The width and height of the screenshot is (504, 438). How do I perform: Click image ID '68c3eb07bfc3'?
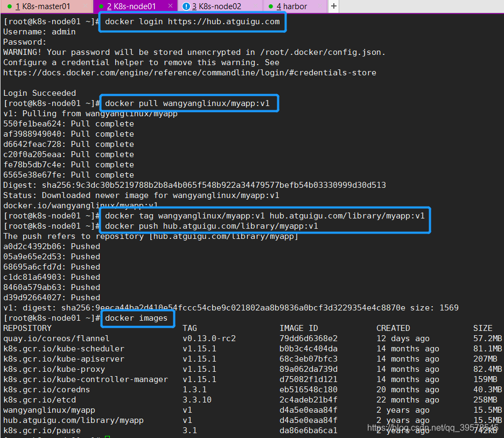[309, 359]
